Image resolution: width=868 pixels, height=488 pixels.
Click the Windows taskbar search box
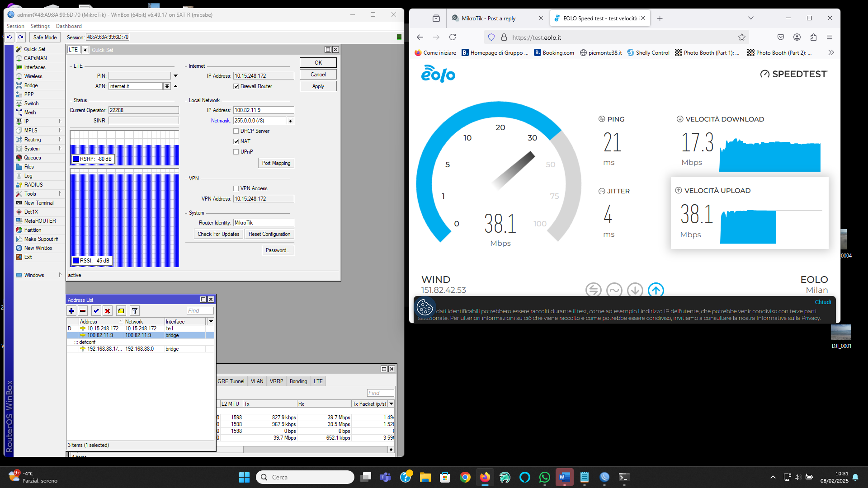pyautogui.click(x=305, y=477)
